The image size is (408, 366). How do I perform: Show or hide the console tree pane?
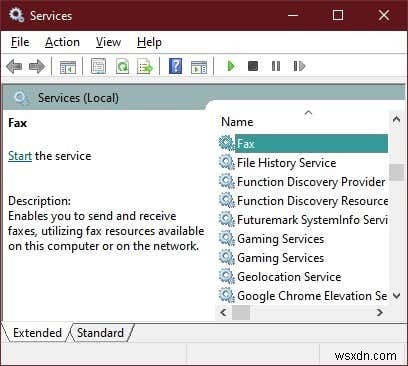68,66
